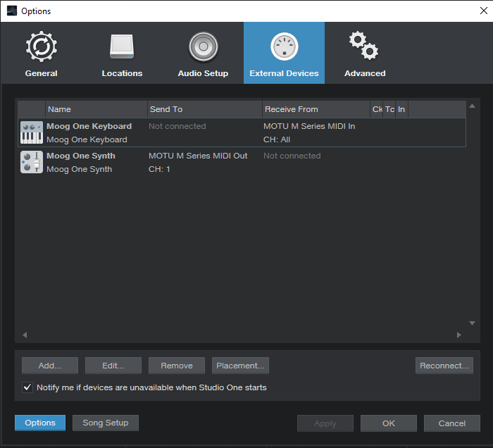Select the External Devices MIDI plug icon
493x448 pixels.
click(285, 46)
